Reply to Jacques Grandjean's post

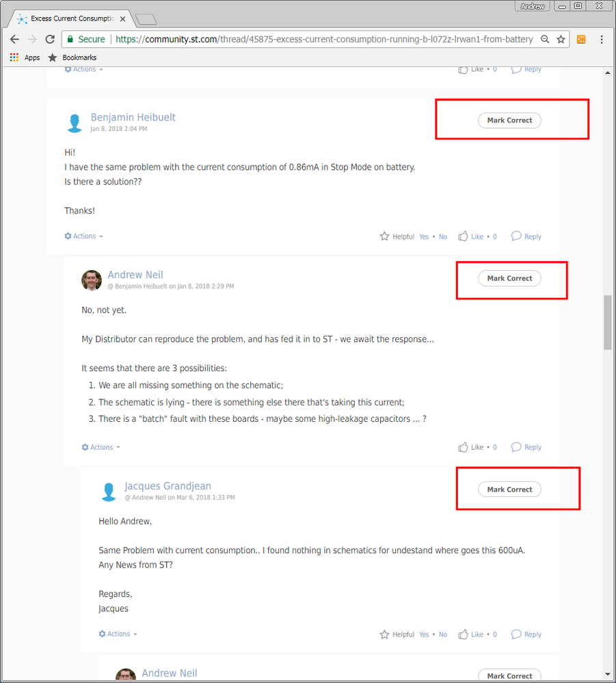526,634
